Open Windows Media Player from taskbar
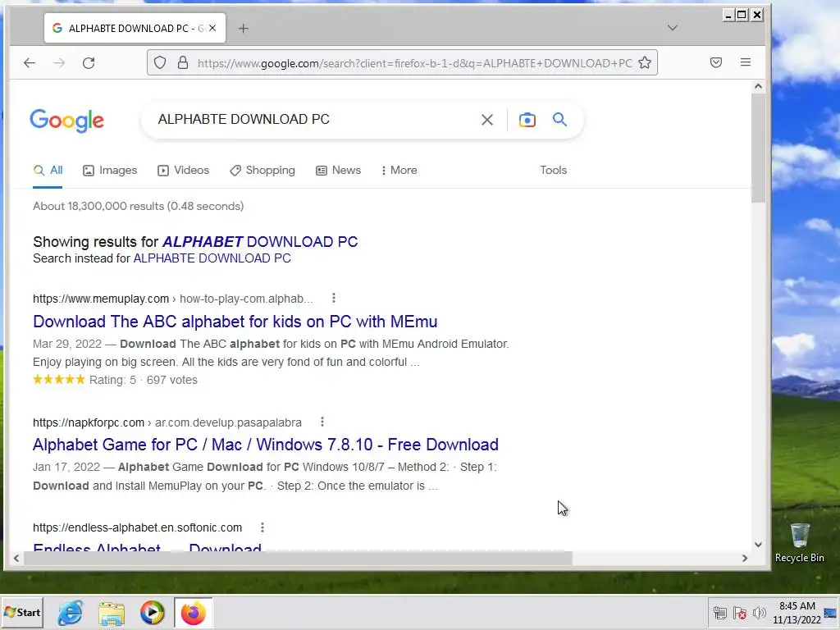The width and height of the screenshot is (840, 630). tap(152, 613)
